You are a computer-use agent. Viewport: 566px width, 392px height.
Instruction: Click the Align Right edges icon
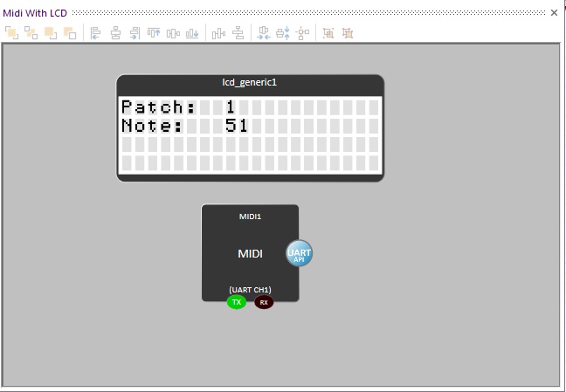[135, 33]
